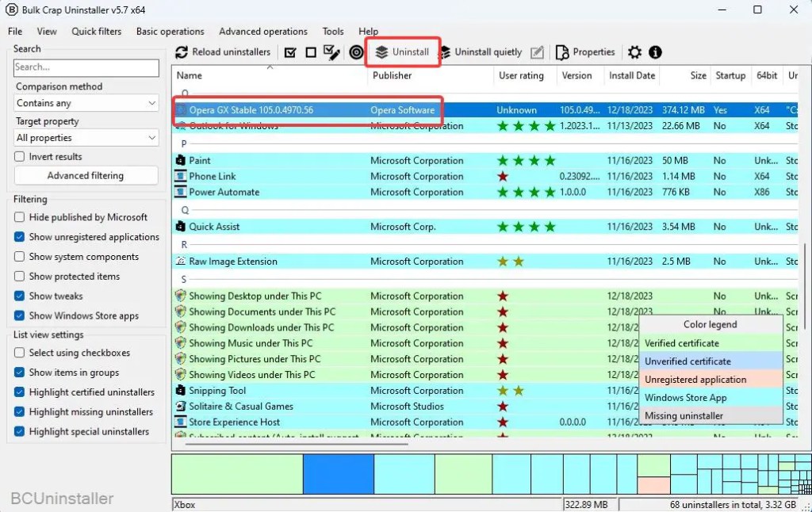Toggle Invert results checkbox

click(20, 156)
